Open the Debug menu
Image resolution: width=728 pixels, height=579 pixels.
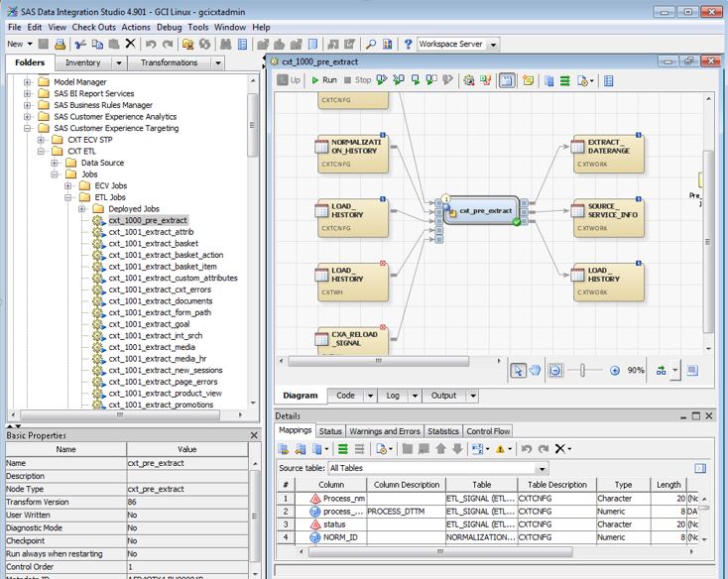pyautogui.click(x=169, y=28)
